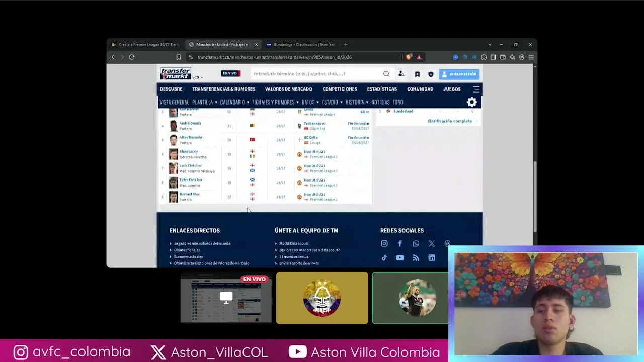Click the Iniciar Sesión button

coord(459,74)
